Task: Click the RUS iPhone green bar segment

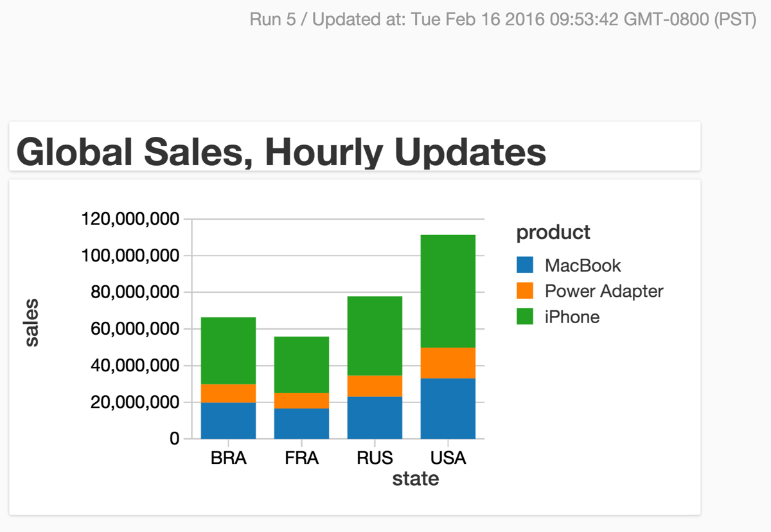Action: pyautogui.click(x=375, y=336)
